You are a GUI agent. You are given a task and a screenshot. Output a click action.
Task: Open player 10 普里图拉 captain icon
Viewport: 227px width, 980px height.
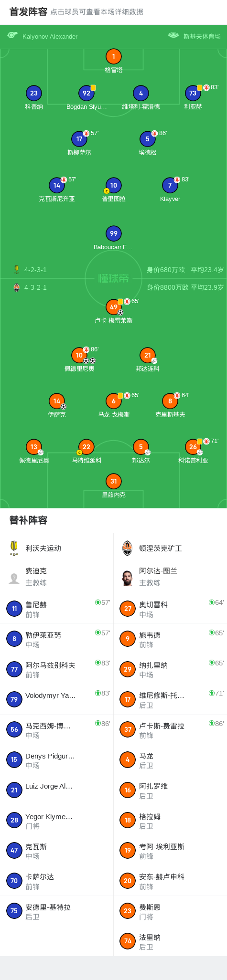pos(113,185)
